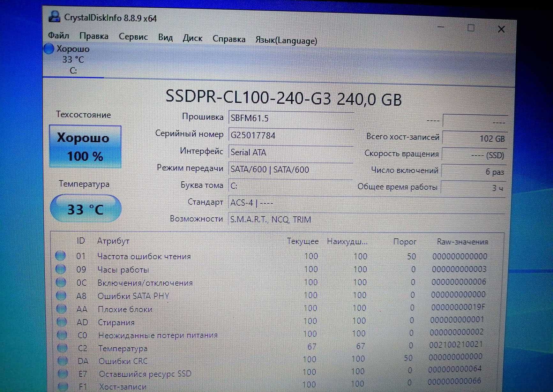This screenshot has width=553, height=392.
Task: Click the status dot for attribute DA
Action: (x=63, y=361)
